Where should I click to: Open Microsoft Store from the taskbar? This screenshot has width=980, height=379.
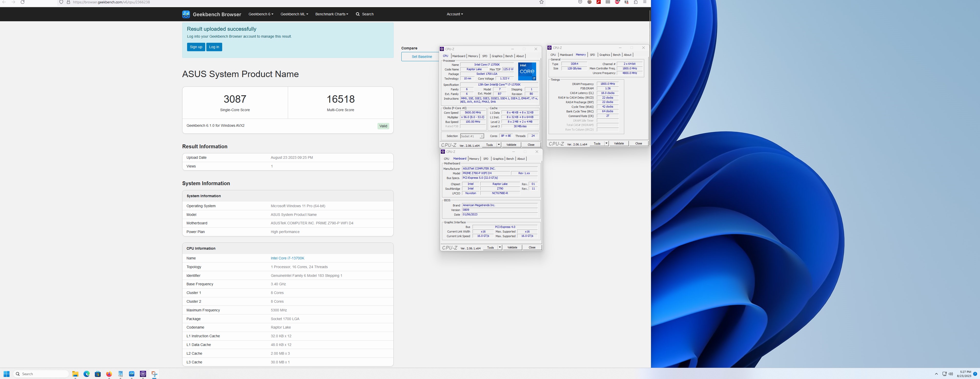coord(98,374)
